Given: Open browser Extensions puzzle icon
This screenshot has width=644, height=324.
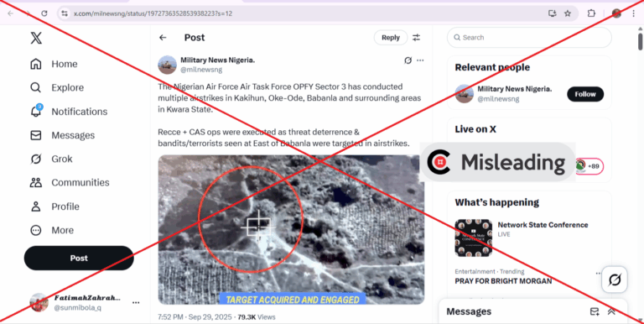Looking at the screenshot, I should (x=591, y=13).
